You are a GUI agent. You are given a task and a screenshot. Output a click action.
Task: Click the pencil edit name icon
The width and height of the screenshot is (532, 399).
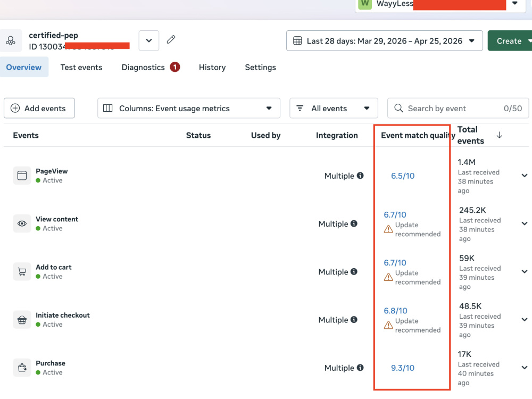coord(171,40)
